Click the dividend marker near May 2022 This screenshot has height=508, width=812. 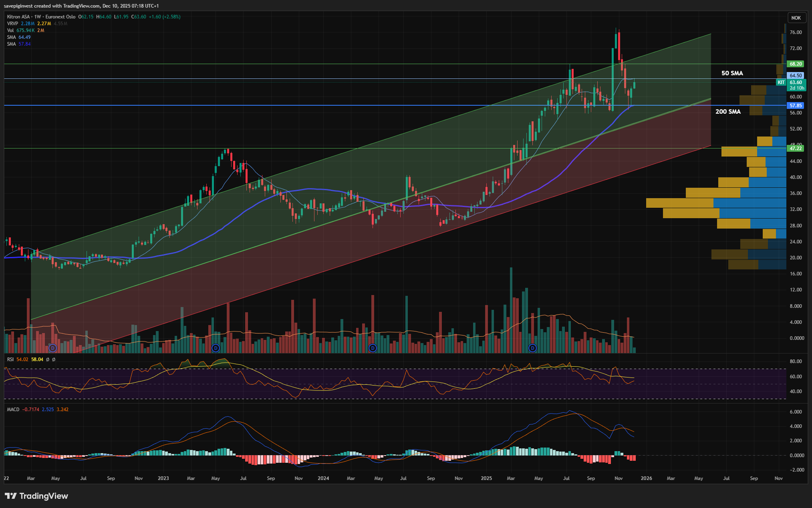[52, 348]
